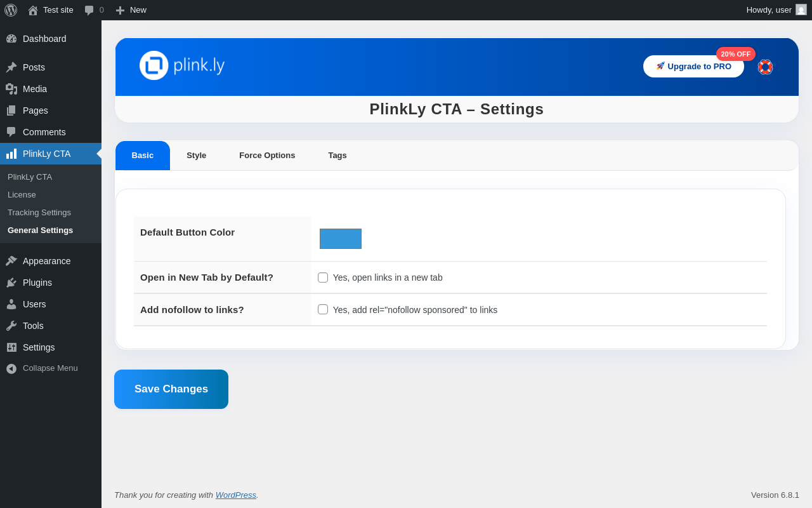Open the Default Button Color swatch
This screenshot has height=508, width=812.
[341, 239]
